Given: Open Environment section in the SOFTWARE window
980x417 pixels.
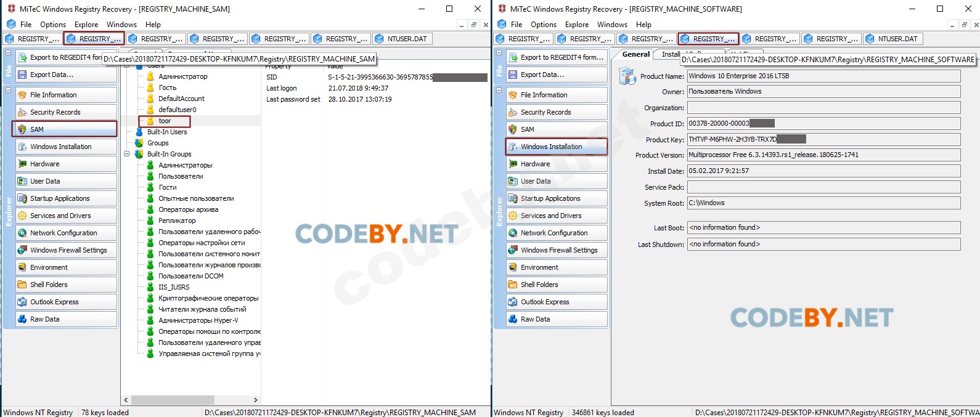Looking at the screenshot, I should tap(555, 267).
